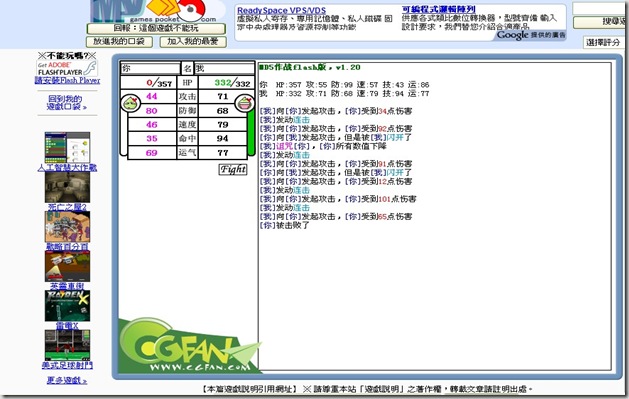Click the 放進我的口袋 button

click(119, 42)
